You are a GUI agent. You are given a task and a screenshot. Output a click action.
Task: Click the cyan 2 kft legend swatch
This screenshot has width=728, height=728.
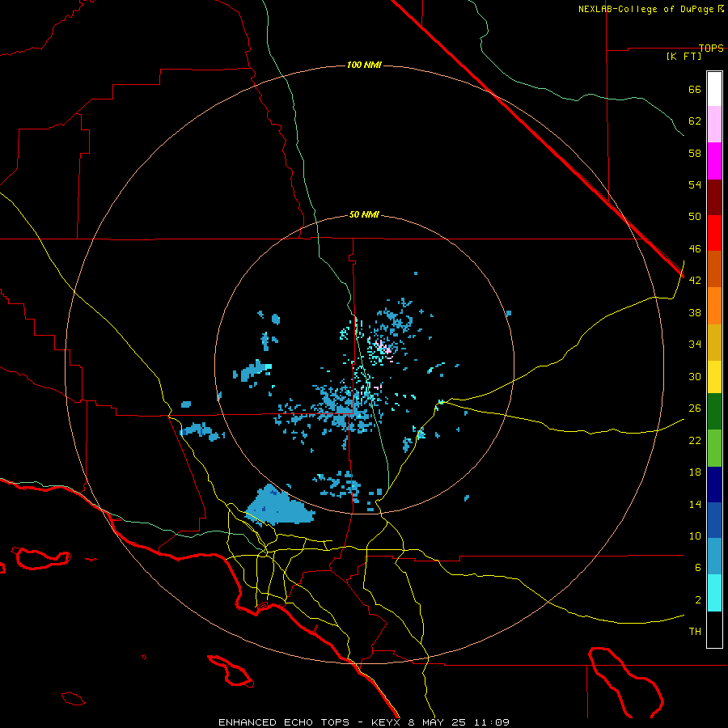(714, 593)
